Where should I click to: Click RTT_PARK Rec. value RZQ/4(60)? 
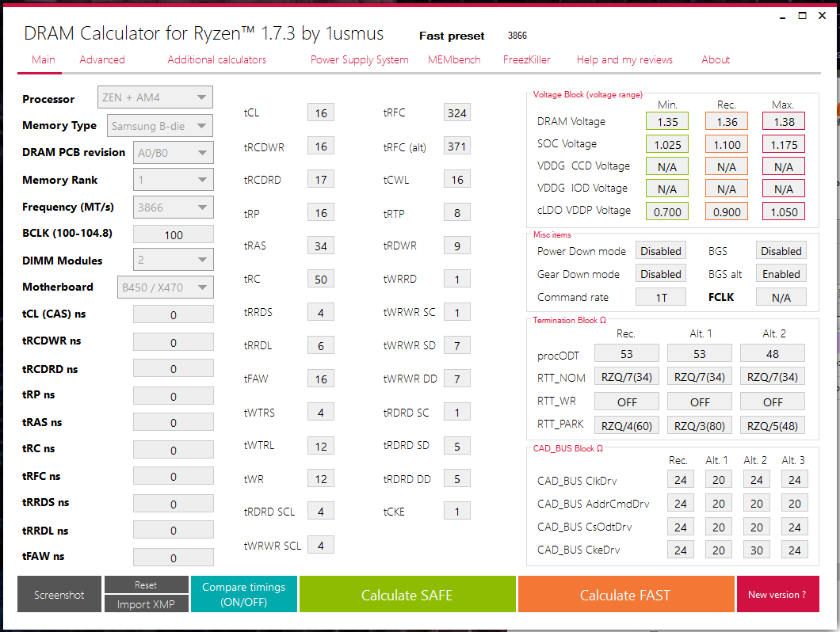click(627, 425)
